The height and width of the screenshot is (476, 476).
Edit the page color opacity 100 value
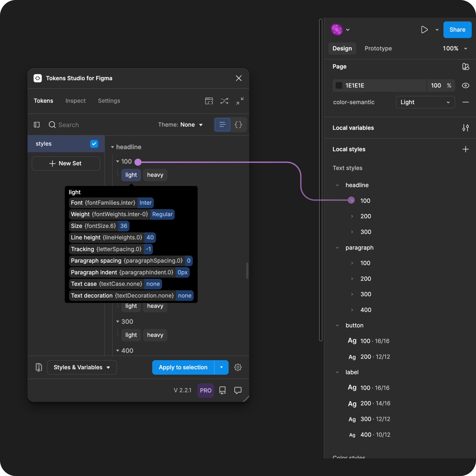click(x=436, y=86)
